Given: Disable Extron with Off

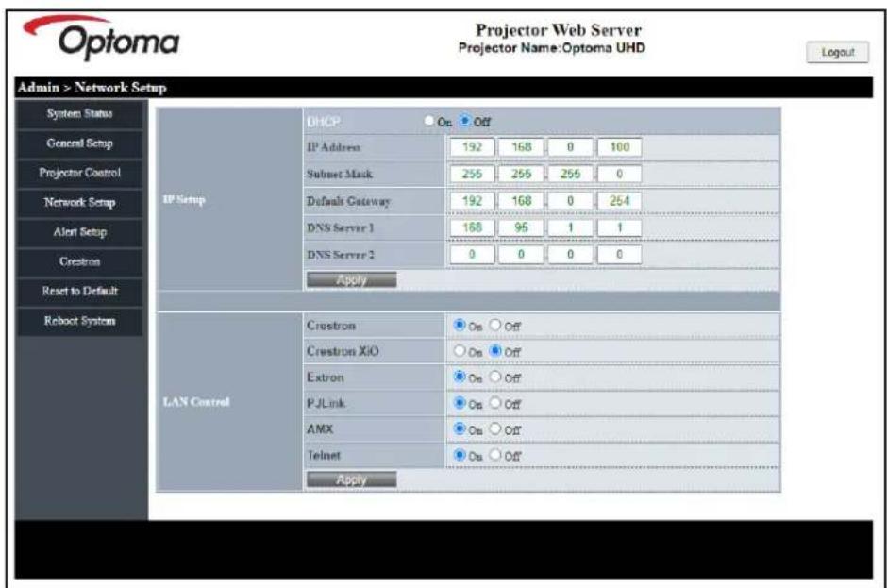Looking at the screenshot, I should coord(495,377).
